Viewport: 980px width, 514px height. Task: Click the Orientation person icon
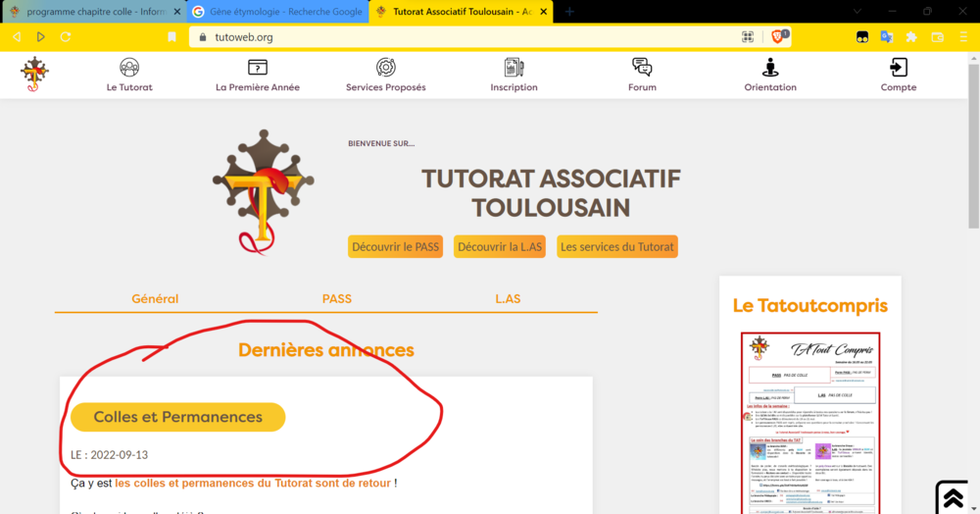(x=770, y=68)
